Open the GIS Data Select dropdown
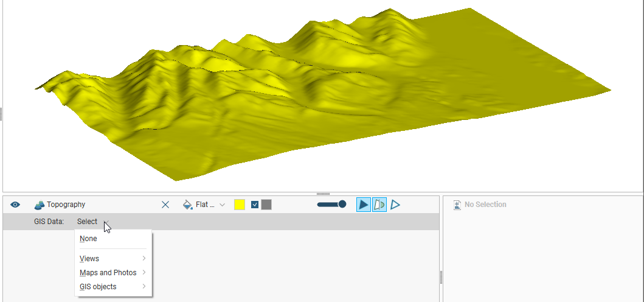Screen dimensions: 644x302 [x=92, y=222]
